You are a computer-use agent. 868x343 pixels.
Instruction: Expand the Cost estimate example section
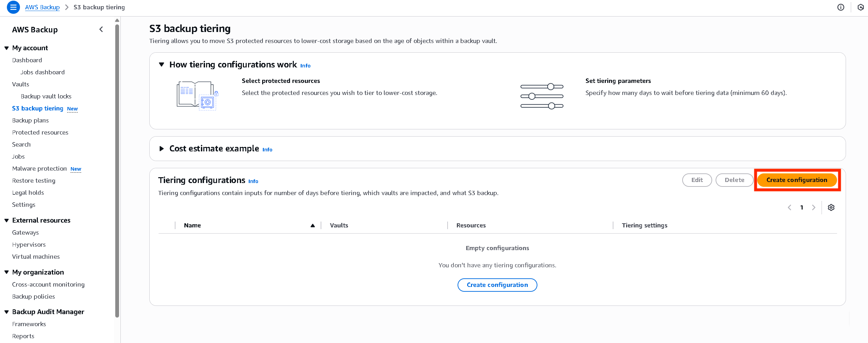pyautogui.click(x=161, y=149)
